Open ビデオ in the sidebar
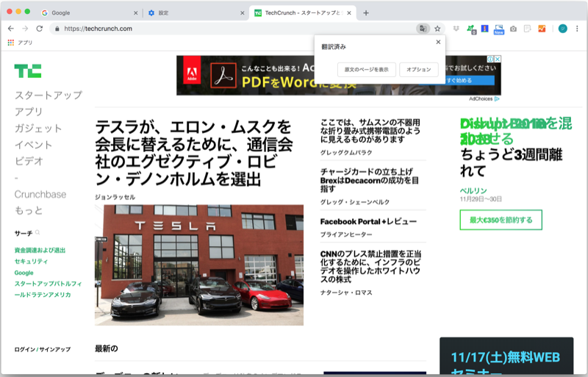 click(29, 161)
